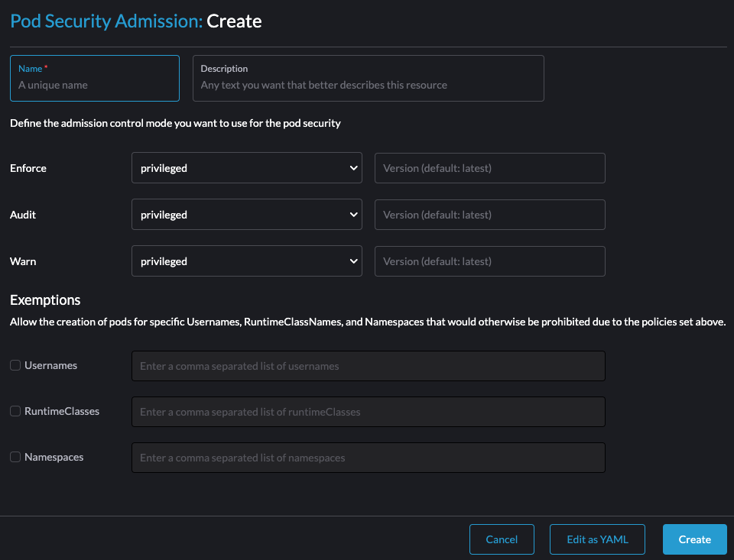Go back via Pod Security Admission title link
Viewport: 734px width, 560px height.
coord(106,21)
